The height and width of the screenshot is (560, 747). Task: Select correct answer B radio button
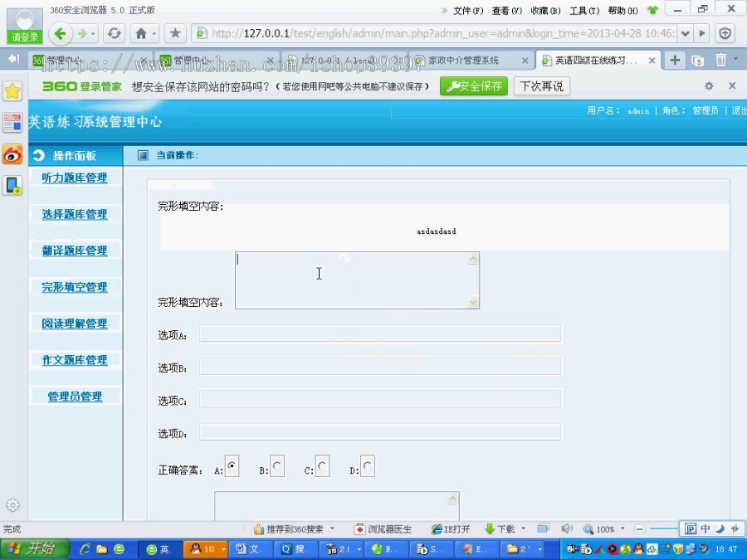click(x=277, y=466)
